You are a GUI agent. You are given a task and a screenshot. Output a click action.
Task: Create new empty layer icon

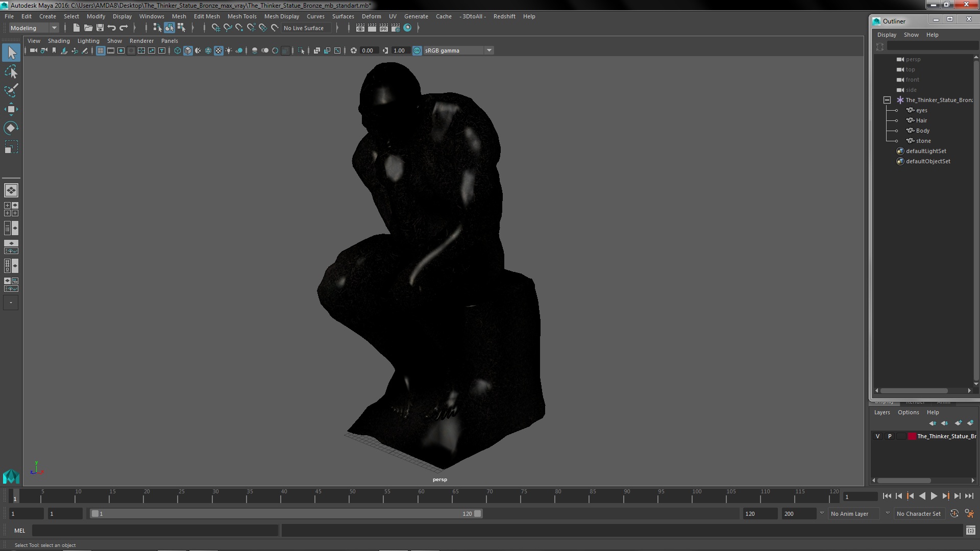tap(958, 423)
